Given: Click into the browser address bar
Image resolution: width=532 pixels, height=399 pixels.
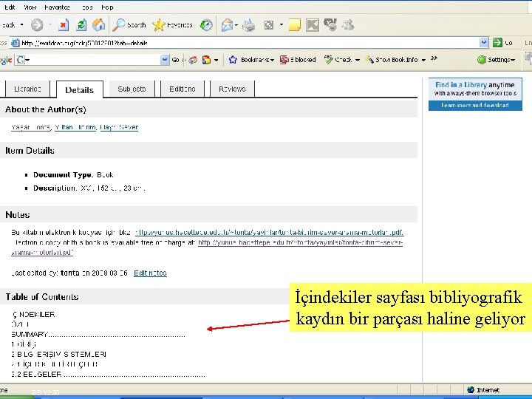Looking at the screenshot, I should coord(250,43).
